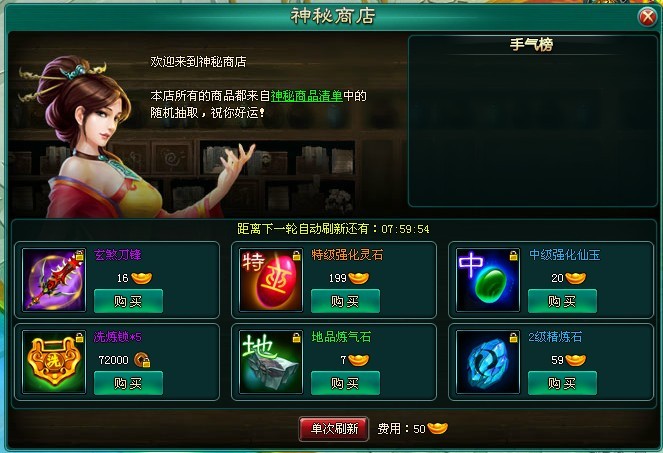Click the 玄煞刀锋 sword item icon
Viewport: 663px width, 453px height.
click(x=54, y=280)
